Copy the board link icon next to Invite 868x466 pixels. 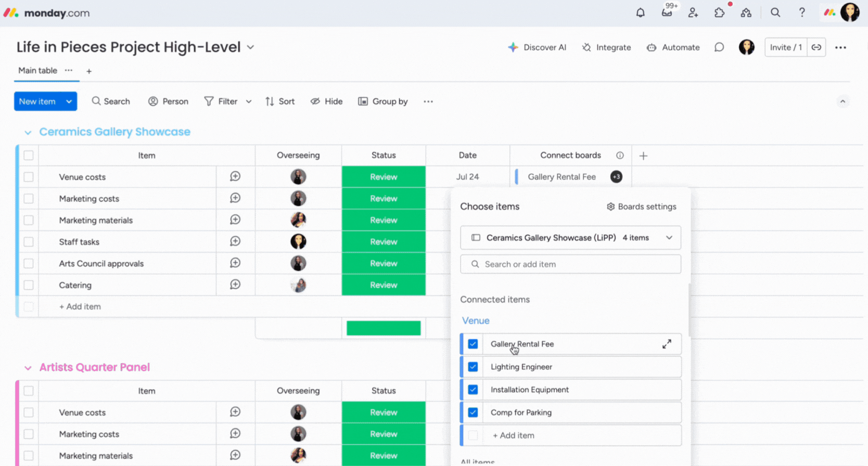tap(816, 47)
